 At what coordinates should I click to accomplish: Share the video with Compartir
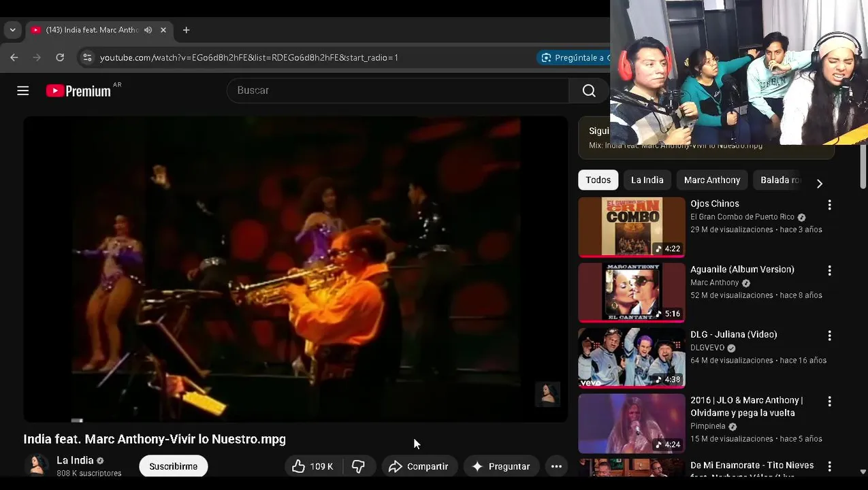point(419,466)
